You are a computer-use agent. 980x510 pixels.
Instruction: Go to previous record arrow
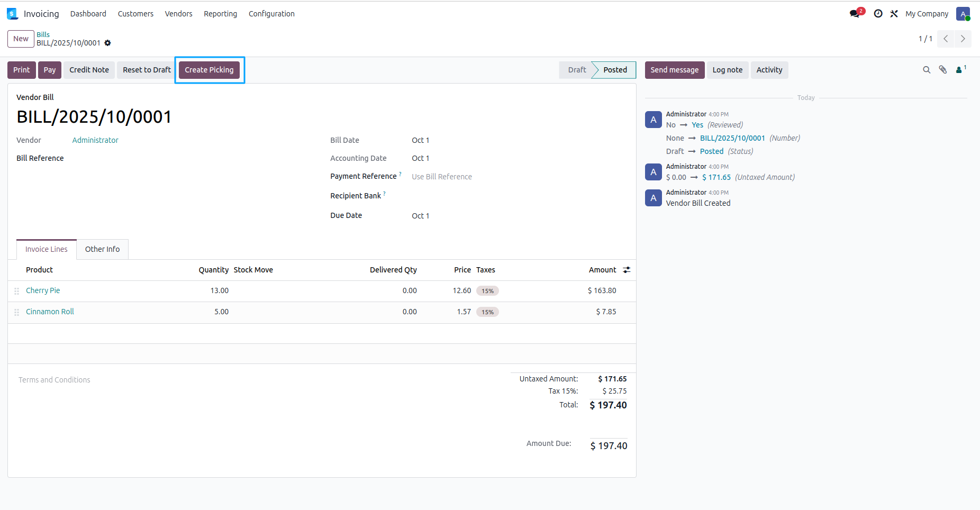click(x=946, y=39)
